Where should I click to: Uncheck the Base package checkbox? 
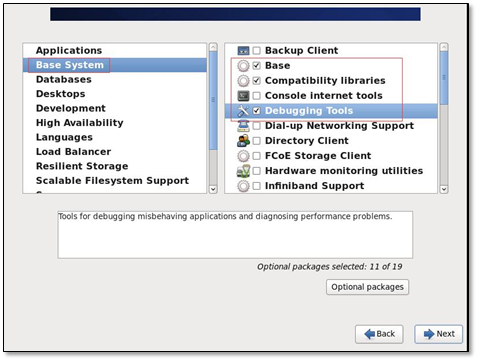coord(256,66)
